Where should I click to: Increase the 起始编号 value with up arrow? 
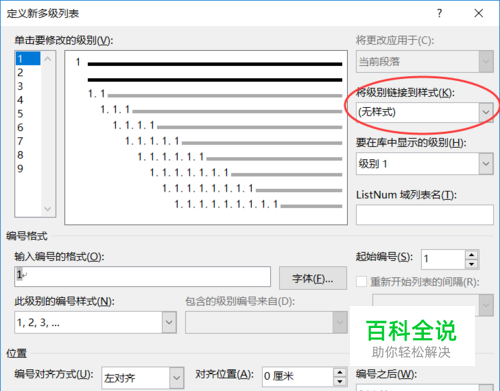472,255
